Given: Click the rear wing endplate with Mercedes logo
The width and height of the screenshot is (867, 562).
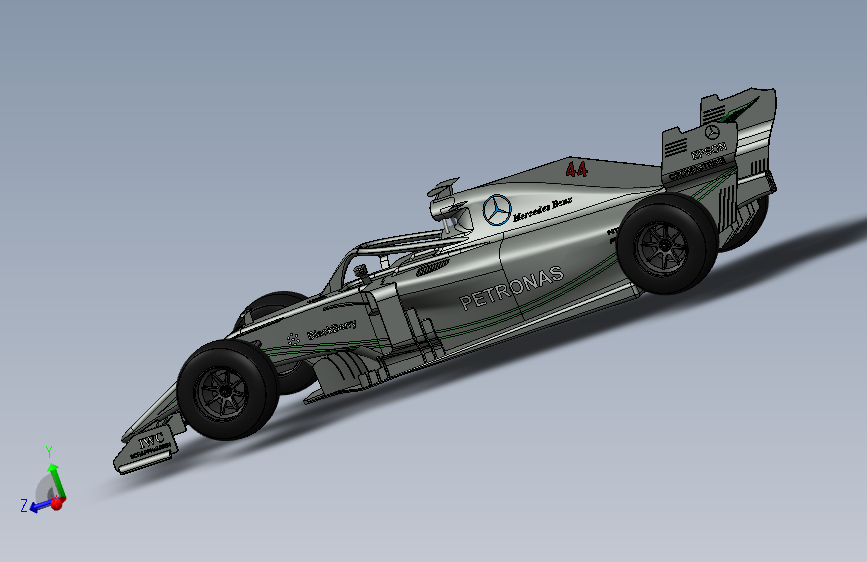Looking at the screenshot, I should click(700, 151).
